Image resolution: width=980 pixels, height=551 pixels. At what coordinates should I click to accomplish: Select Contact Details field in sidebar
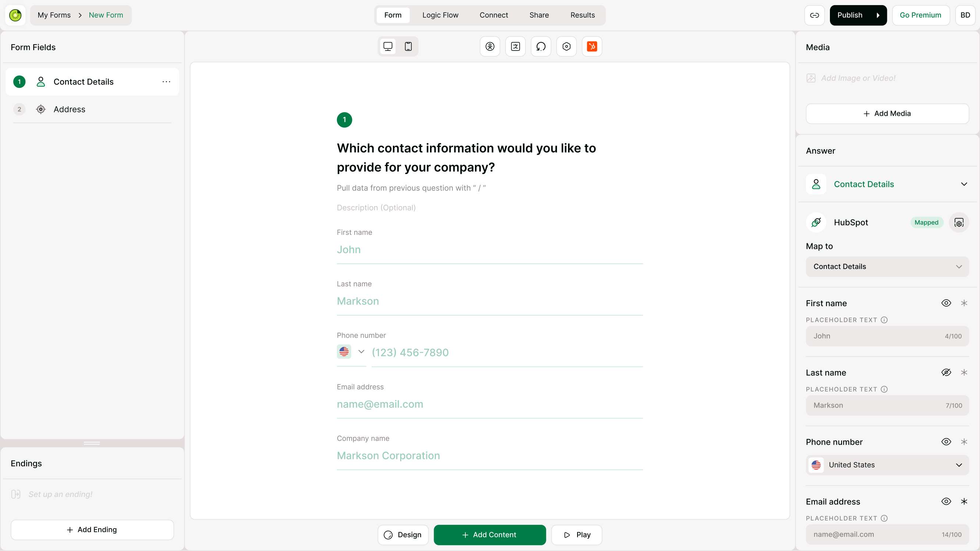click(x=92, y=82)
